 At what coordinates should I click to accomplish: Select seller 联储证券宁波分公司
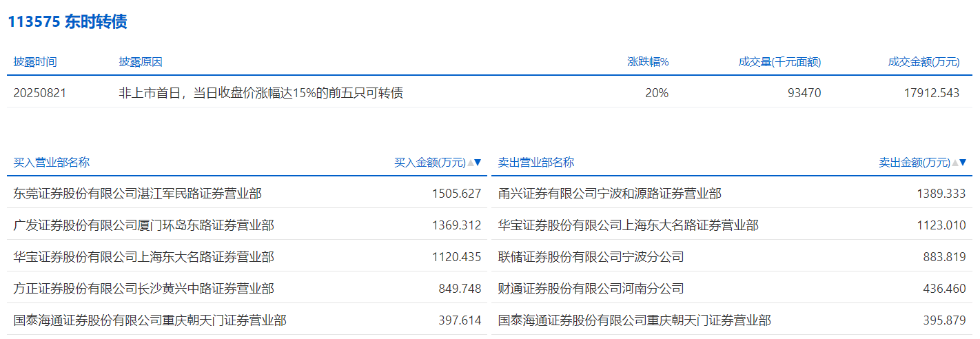(x=591, y=257)
